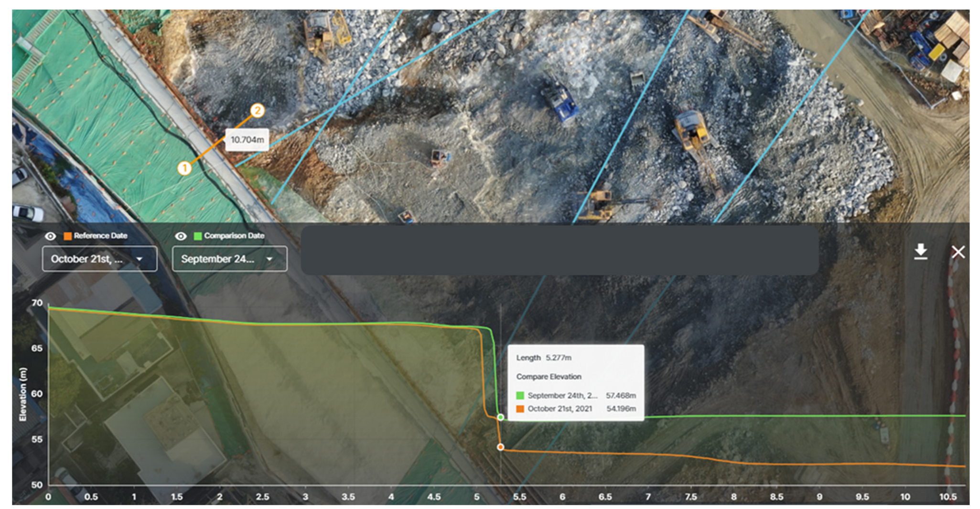The height and width of the screenshot is (509, 980).
Task: Click the orange October 21st legend square in tooltip
Action: 520,409
